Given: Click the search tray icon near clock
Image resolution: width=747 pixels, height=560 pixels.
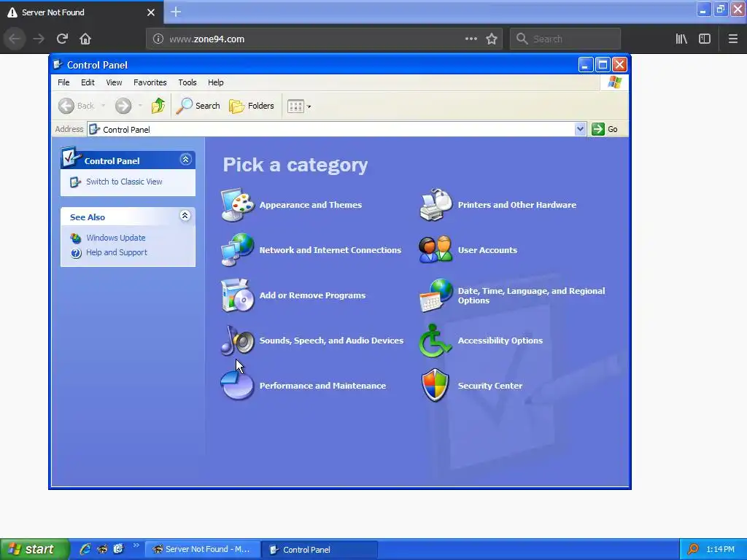Looking at the screenshot, I should [693, 549].
